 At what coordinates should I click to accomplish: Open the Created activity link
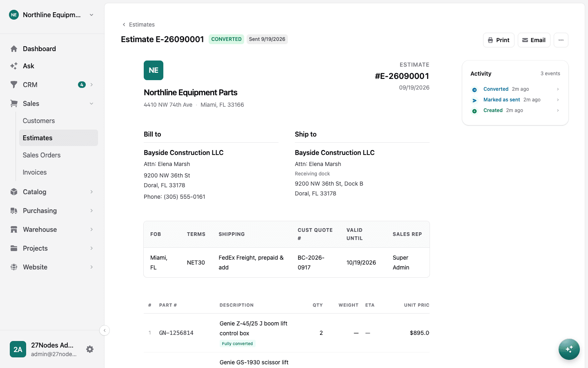click(x=493, y=110)
